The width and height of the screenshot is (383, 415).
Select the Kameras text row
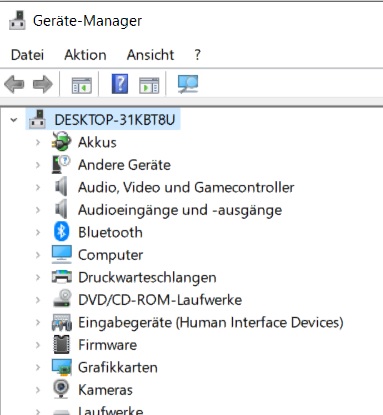(x=105, y=390)
